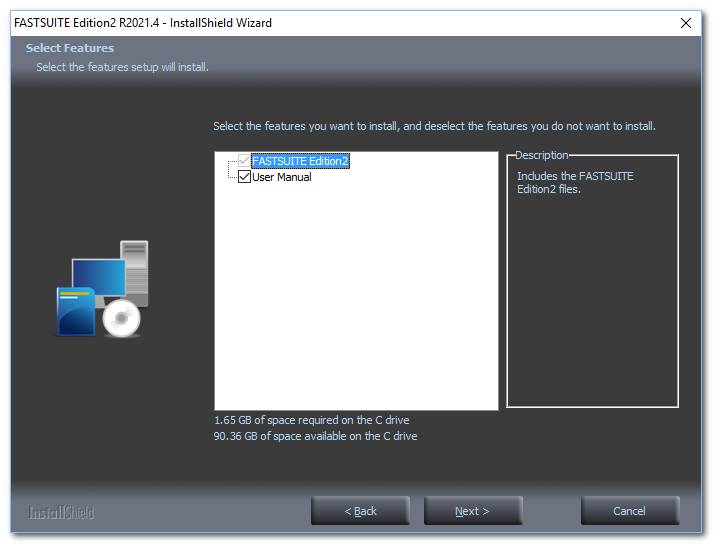713x544 pixels.
Task: Select the FASTSUITE Edition2 tree item
Action: tap(300, 161)
